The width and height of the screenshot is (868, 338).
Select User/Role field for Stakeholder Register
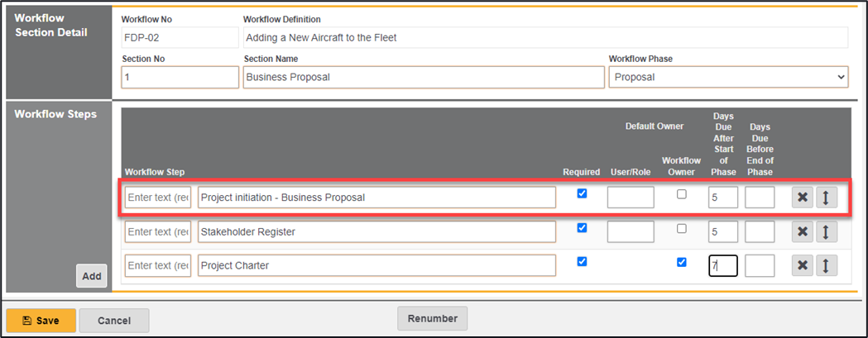pyautogui.click(x=631, y=232)
